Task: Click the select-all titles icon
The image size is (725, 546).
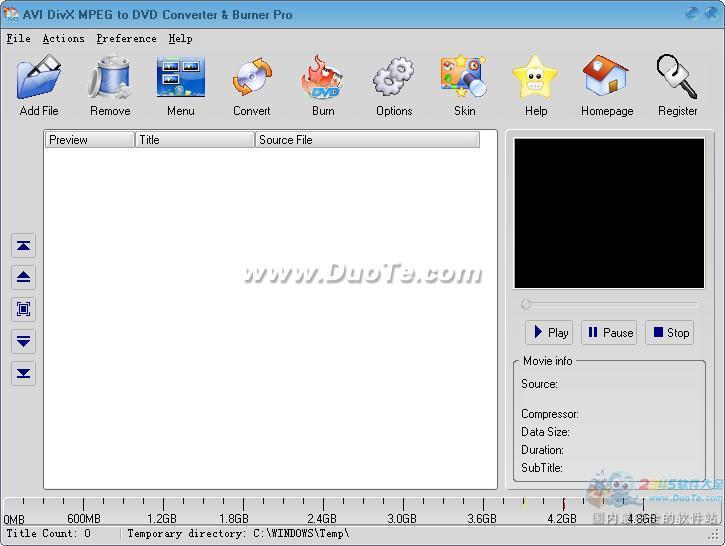Action: click(24, 309)
